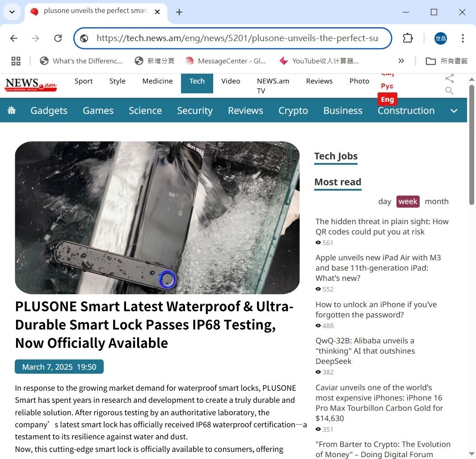Image resolution: width=476 pixels, height=459 pixels.
Task: Expand more categories chevron in blue bar
Action: tap(454, 111)
